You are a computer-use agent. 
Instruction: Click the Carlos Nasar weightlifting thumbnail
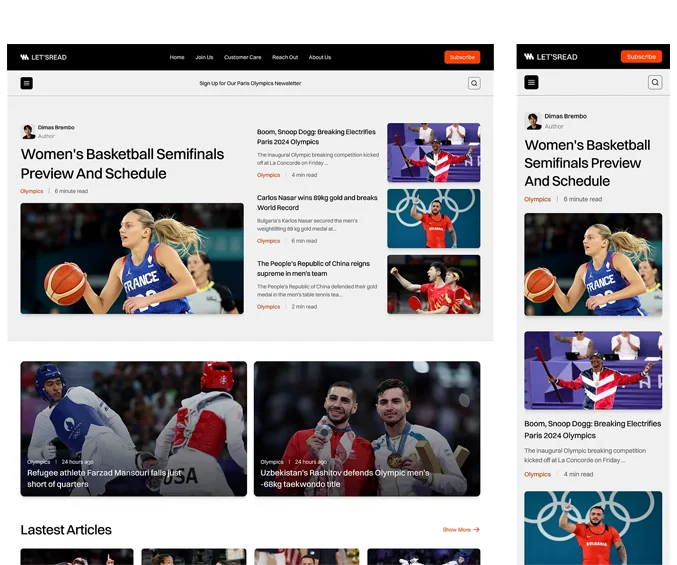(x=433, y=218)
